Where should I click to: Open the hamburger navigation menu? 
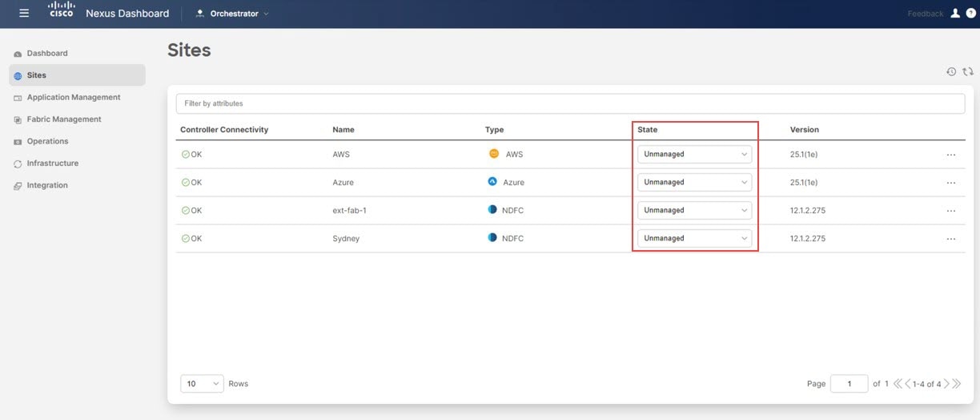pos(24,14)
